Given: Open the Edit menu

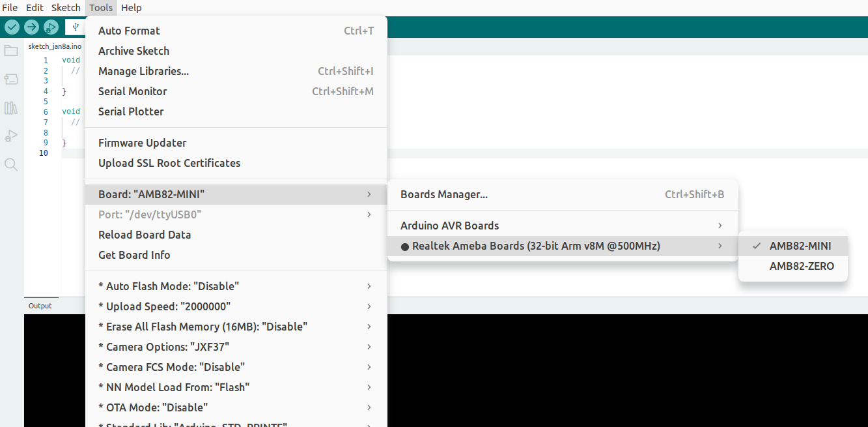Looking at the screenshot, I should click(x=35, y=8).
